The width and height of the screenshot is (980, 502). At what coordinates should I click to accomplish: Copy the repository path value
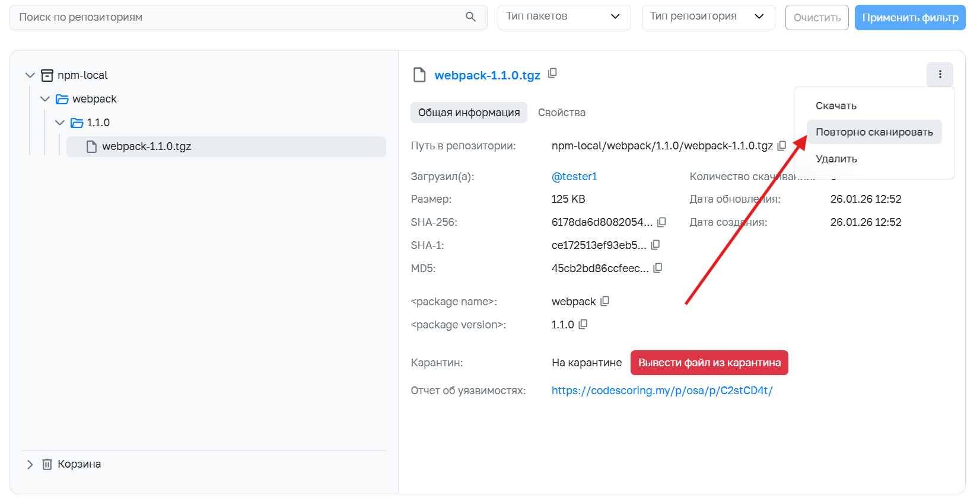pos(782,145)
